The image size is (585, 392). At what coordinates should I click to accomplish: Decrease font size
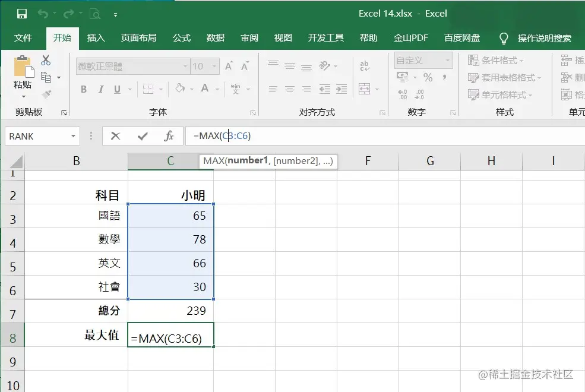(x=245, y=66)
